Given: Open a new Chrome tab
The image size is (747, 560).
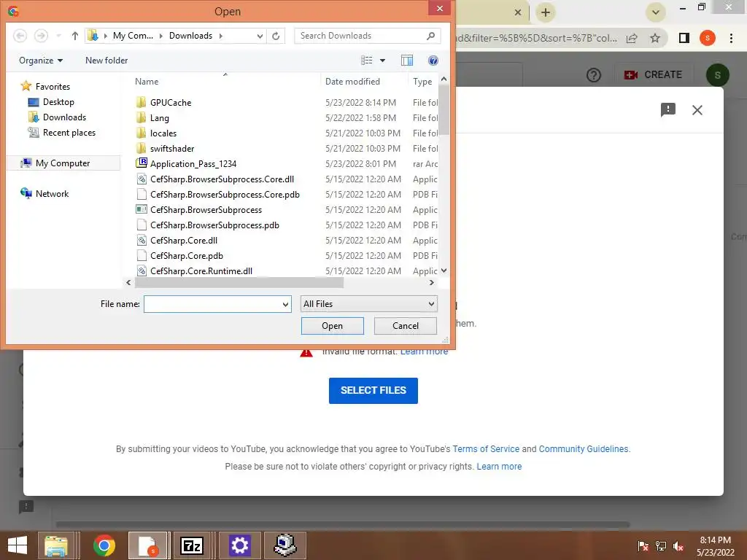Looking at the screenshot, I should [546, 12].
